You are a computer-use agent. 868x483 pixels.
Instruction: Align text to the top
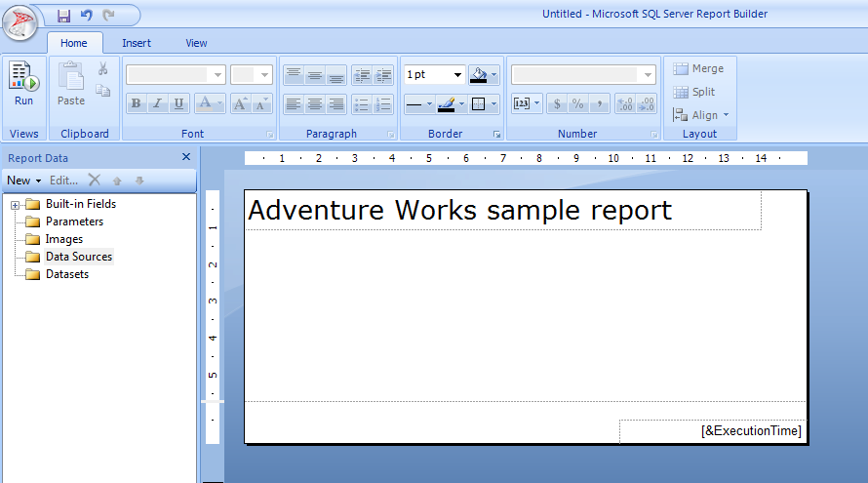(x=294, y=75)
